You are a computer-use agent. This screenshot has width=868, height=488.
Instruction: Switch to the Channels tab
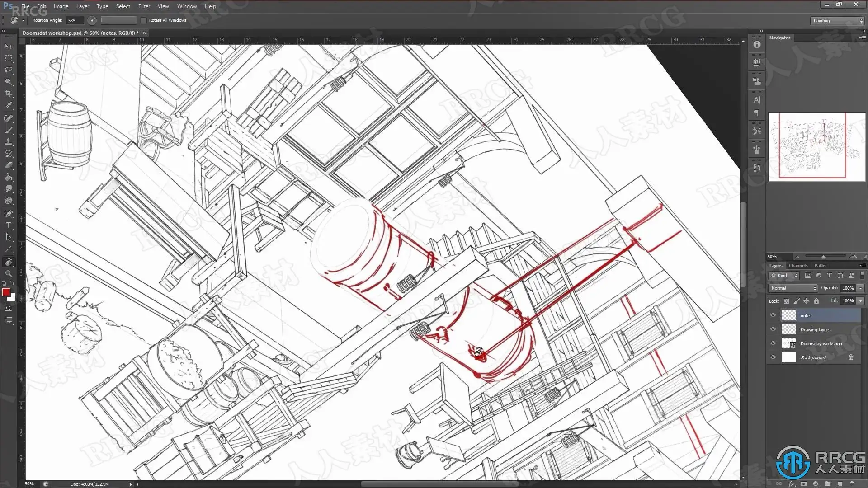click(798, 266)
